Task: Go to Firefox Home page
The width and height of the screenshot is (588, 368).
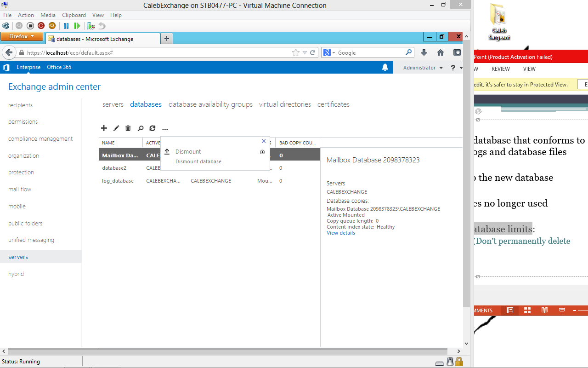Action: click(x=441, y=52)
